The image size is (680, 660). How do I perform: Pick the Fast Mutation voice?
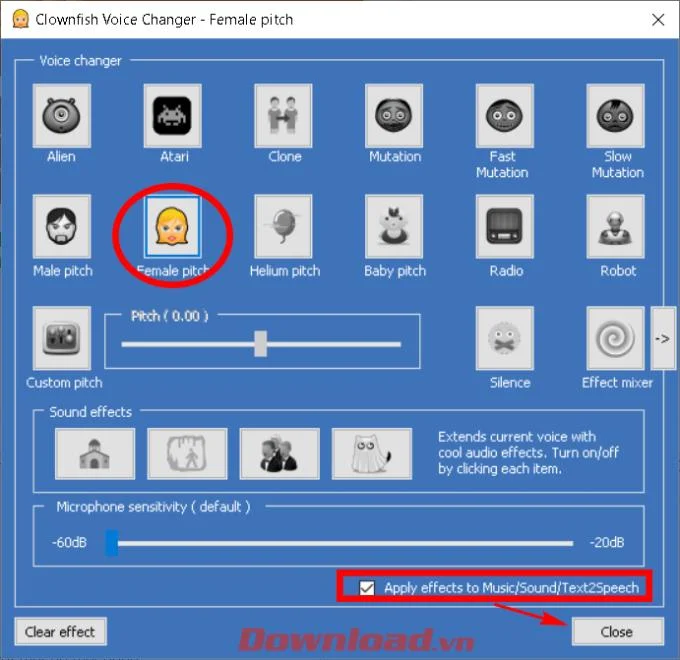point(504,116)
